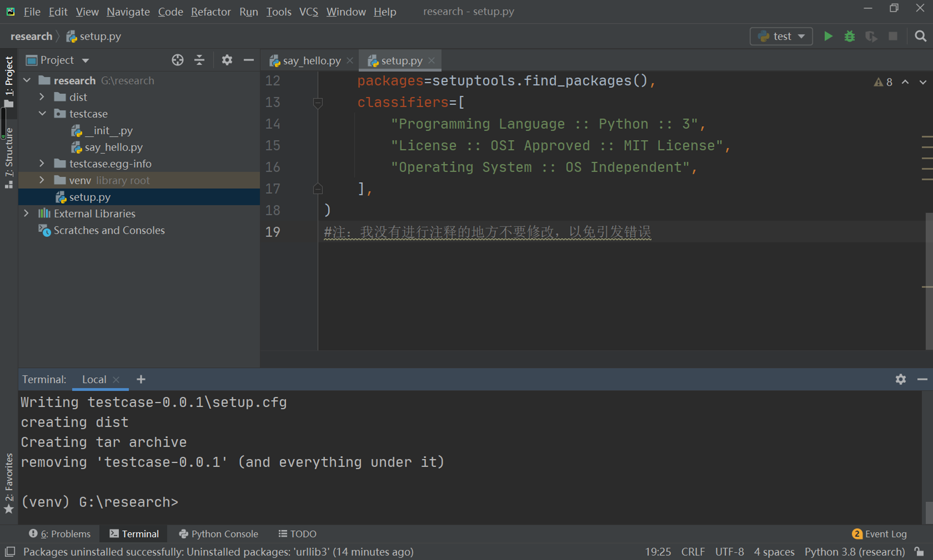Start debugging with the bug icon
Screen dimensions: 933x560
[850, 36]
